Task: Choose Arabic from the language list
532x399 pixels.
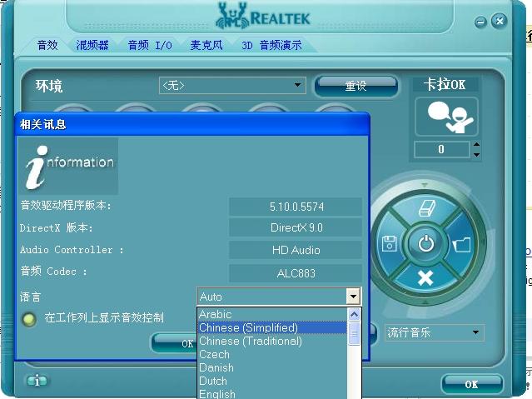Action: [x=272, y=314]
